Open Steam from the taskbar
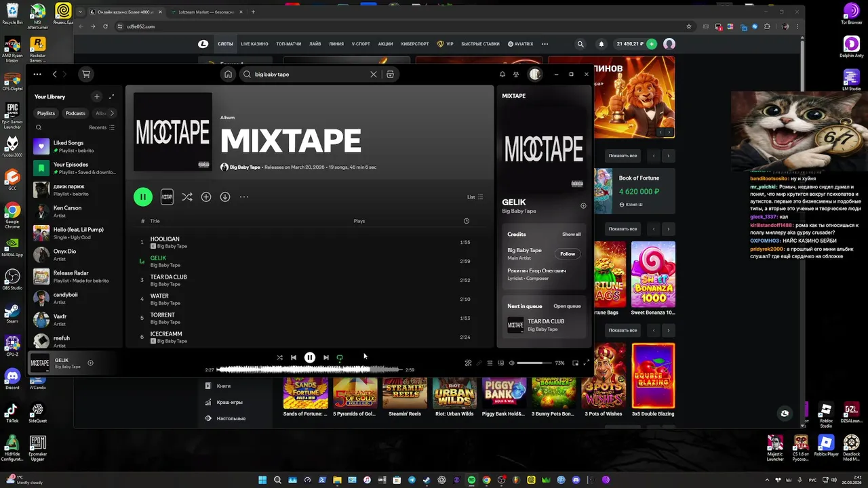 (x=427, y=480)
